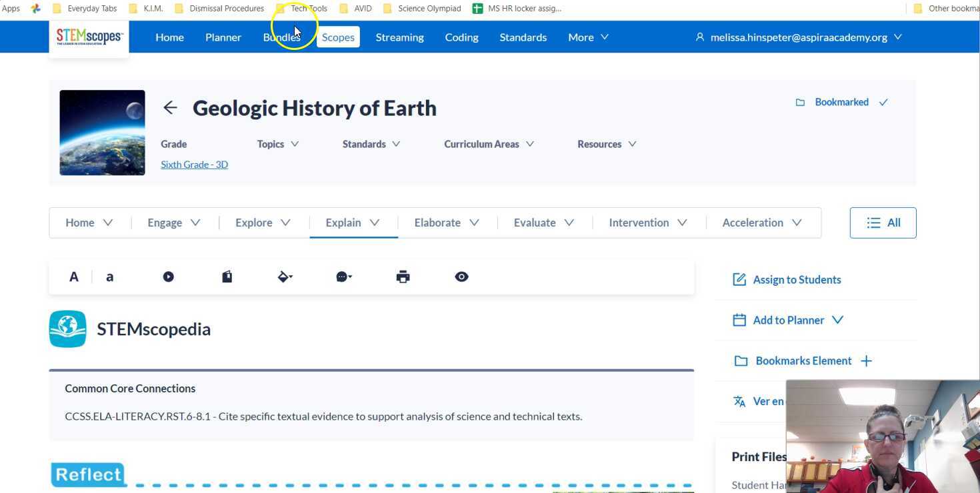Image resolution: width=980 pixels, height=493 pixels.
Task: Switch to the Elaborate tab
Action: click(x=437, y=223)
